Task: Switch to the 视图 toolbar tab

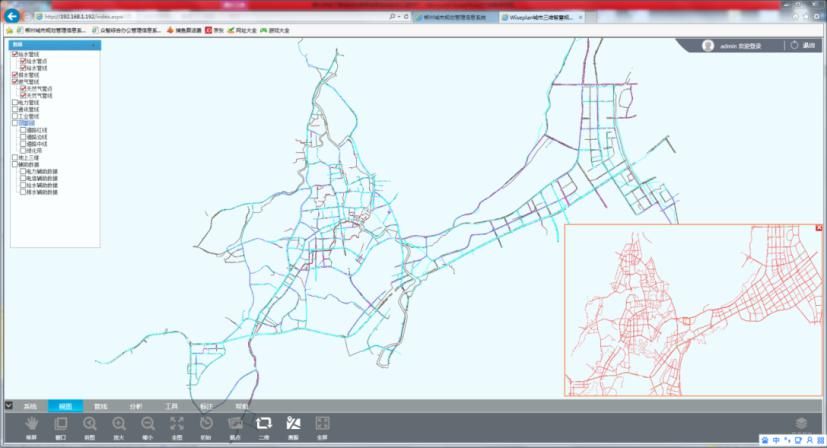Action: tap(65, 406)
